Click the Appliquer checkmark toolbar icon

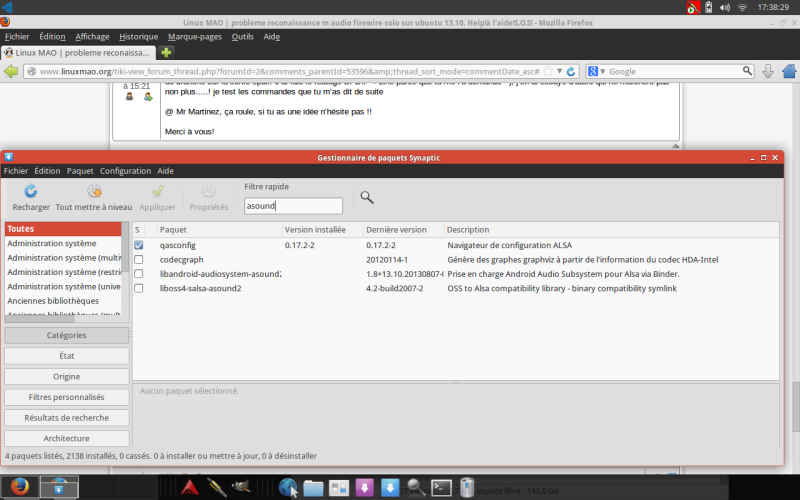point(158,191)
